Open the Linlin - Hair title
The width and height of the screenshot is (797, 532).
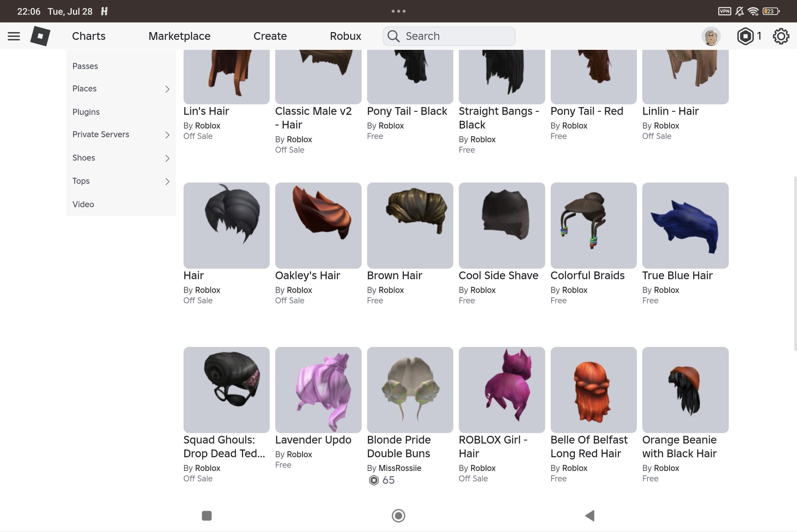670,111
